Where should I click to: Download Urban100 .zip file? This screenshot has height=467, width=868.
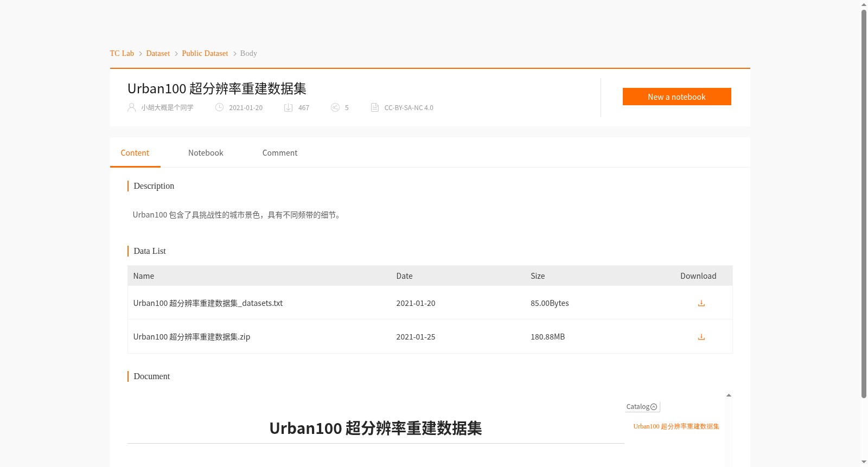701,337
